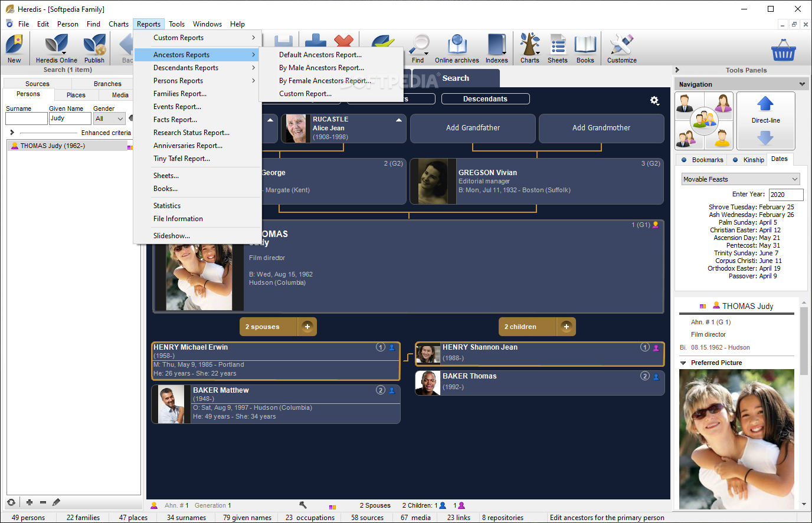This screenshot has width=812, height=523.
Task: Click the Find magnifier toolbar icon
Action: [x=418, y=48]
